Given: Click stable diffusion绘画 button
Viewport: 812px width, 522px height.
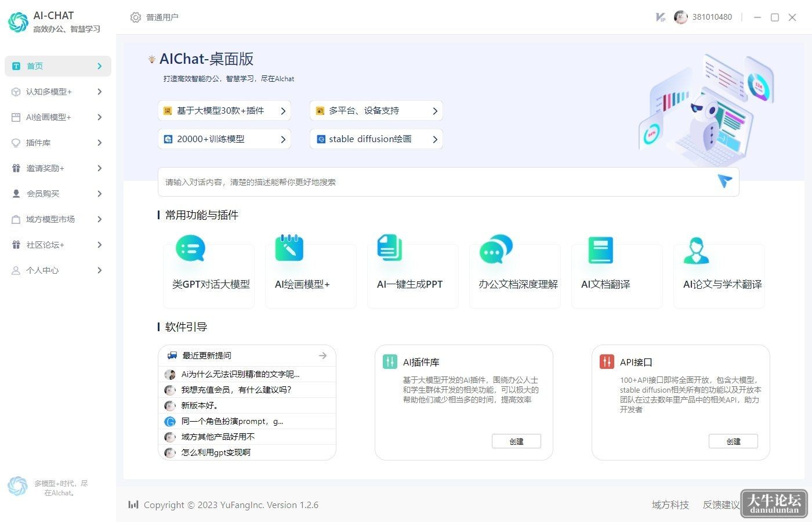Looking at the screenshot, I should click(x=376, y=139).
